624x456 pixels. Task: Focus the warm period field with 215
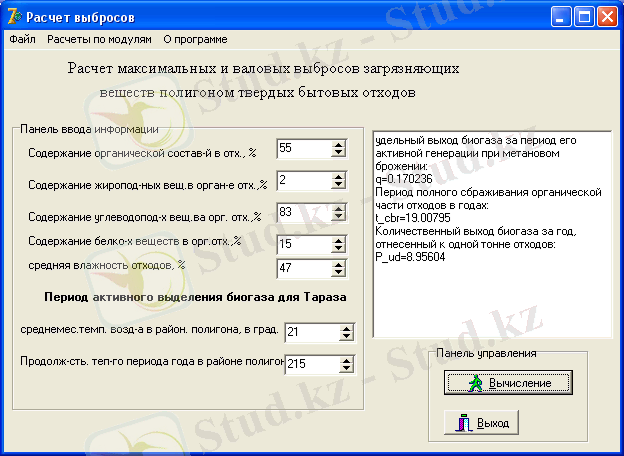[312, 364]
